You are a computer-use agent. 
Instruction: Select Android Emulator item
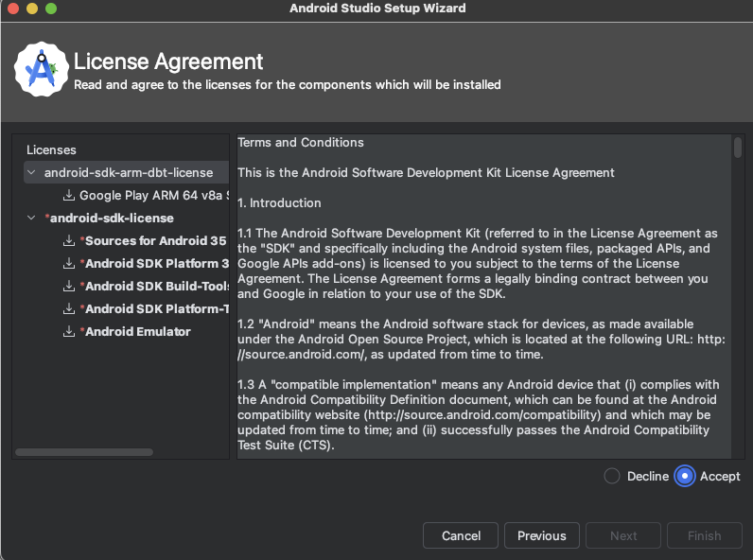coord(135,331)
